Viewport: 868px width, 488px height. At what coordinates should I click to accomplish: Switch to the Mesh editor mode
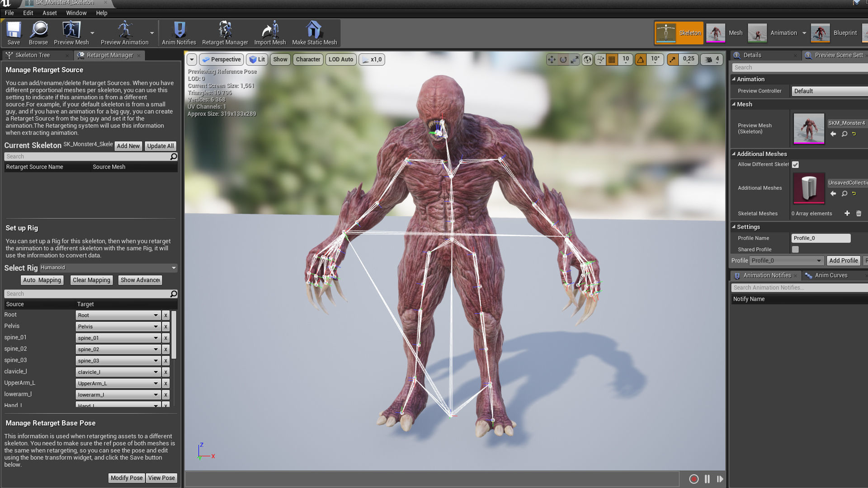pyautogui.click(x=725, y=33)
